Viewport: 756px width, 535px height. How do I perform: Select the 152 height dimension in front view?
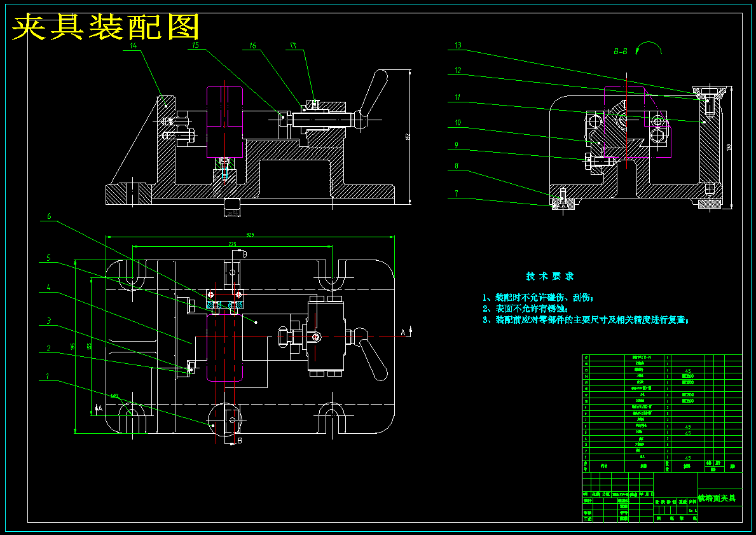pyautogui.click(x=408, y=137)
